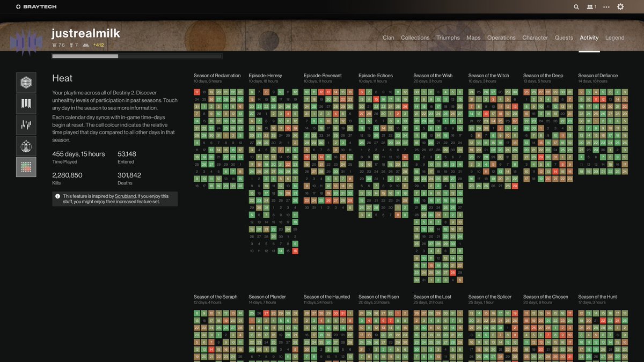Screen dimensions: 644x362
Task: Click the 455 days, 15 hours value
Action: coord(79,154)
